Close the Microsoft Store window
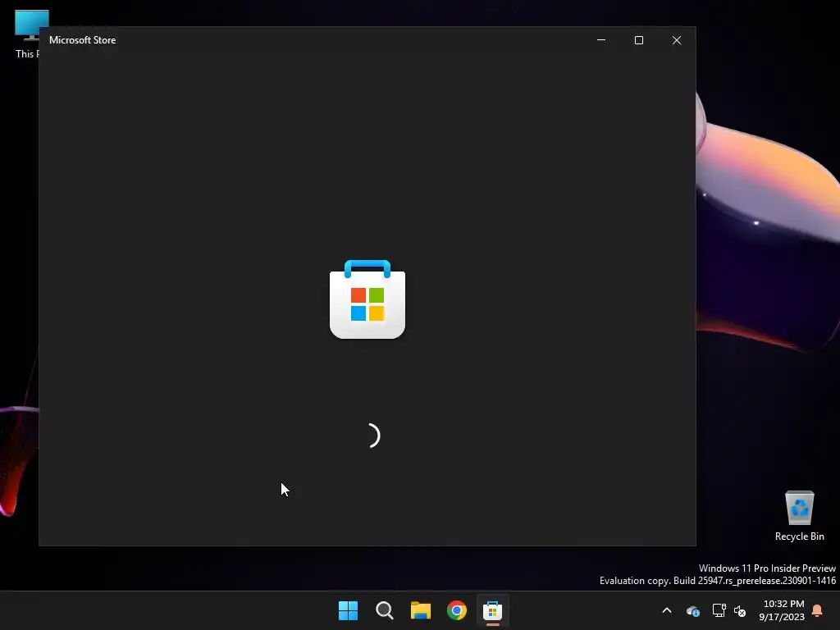This screenshot has height=630, width=840. pos(677,40)
